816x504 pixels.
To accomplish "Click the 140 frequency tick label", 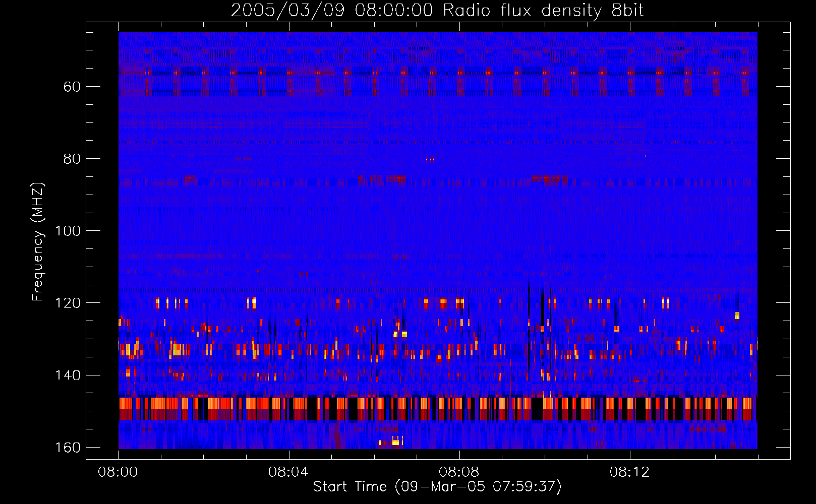I will (68, 375).
